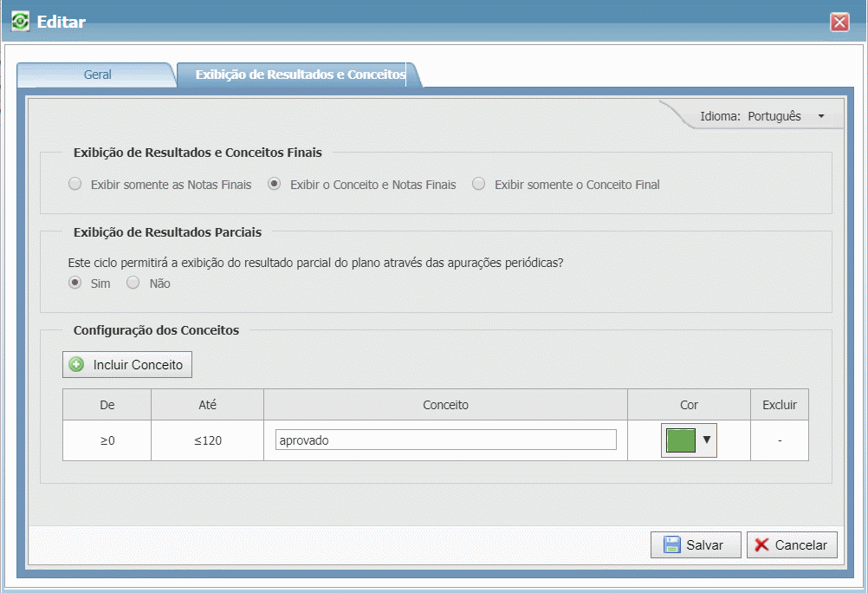Select 'Exibir somente as Notas Finais' option
Viewport: 868px width, 593px height.
pos(75,184)
